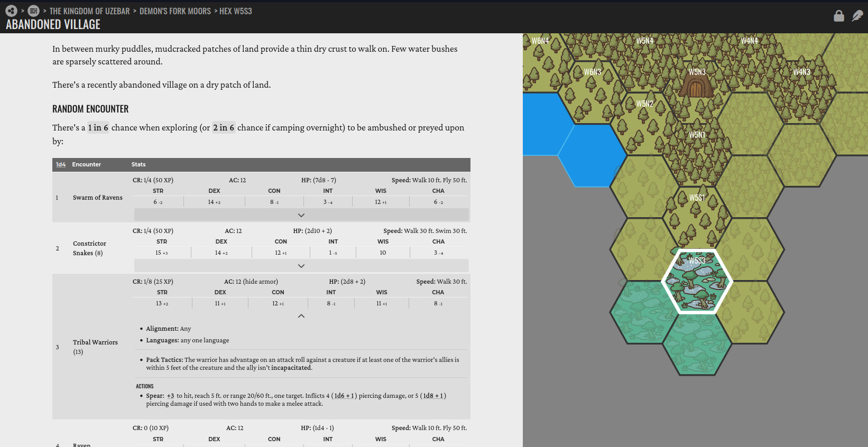
Task: Click the W5S1 hex on map
Action: click(x=697, y=218)
